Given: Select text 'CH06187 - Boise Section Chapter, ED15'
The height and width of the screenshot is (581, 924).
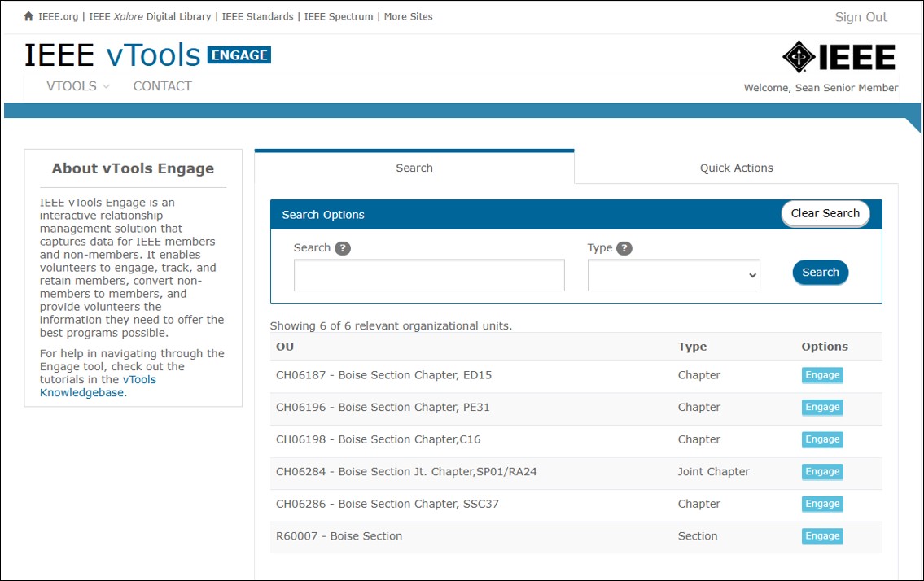Looking at the screenshot, I should coord(383,375).
